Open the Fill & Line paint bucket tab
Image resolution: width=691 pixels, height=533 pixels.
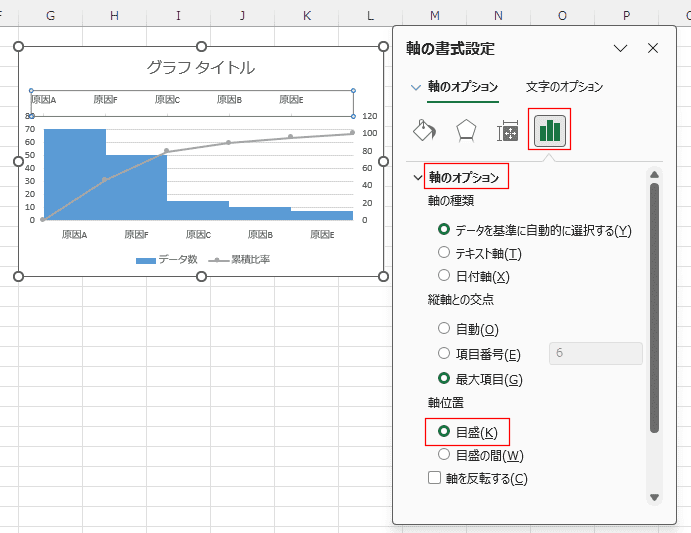424,130
